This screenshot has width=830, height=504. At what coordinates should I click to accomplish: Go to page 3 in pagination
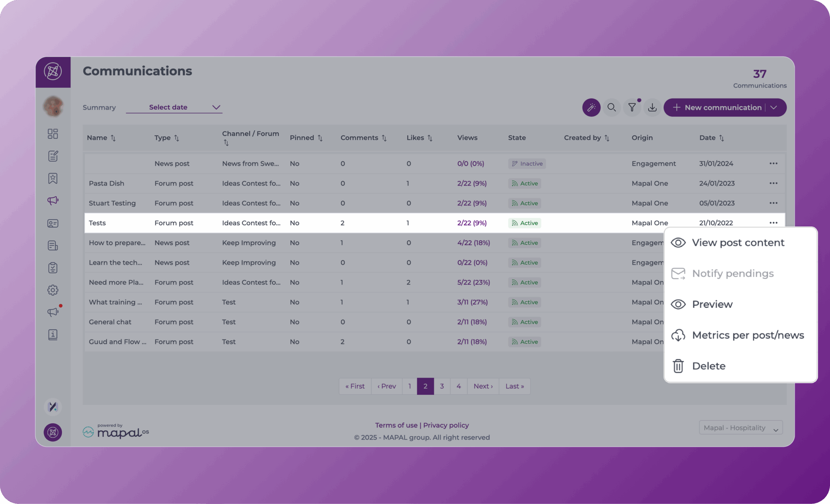coord(442,386)
